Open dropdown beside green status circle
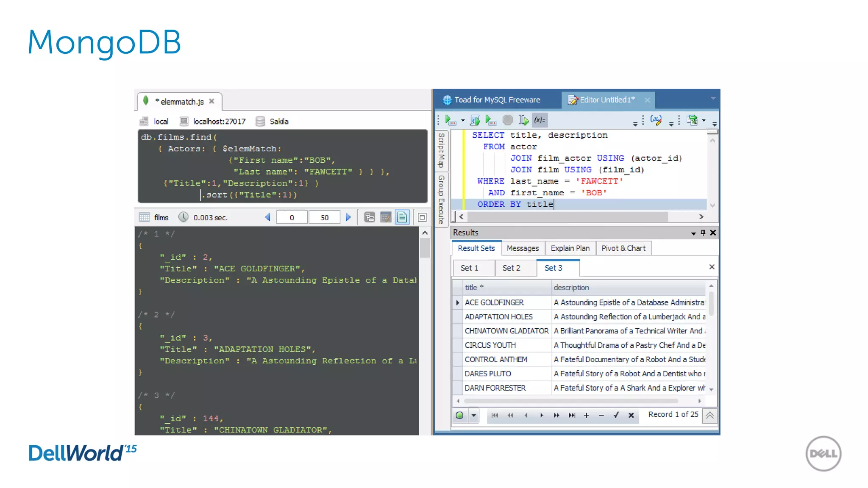This screenshot has width=868, height=488. tap(474, 416)
